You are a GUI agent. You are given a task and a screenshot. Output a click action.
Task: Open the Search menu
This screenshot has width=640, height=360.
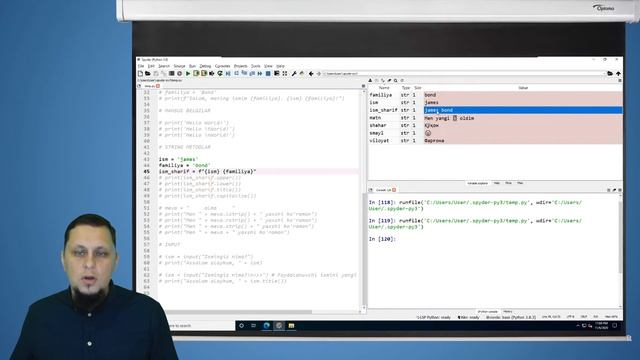164,66
